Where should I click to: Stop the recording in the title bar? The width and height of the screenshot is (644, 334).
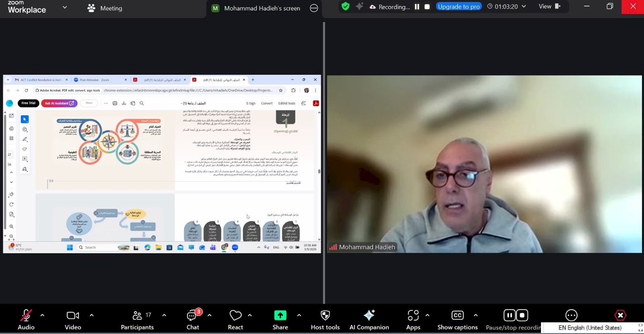tap(427, 7)
